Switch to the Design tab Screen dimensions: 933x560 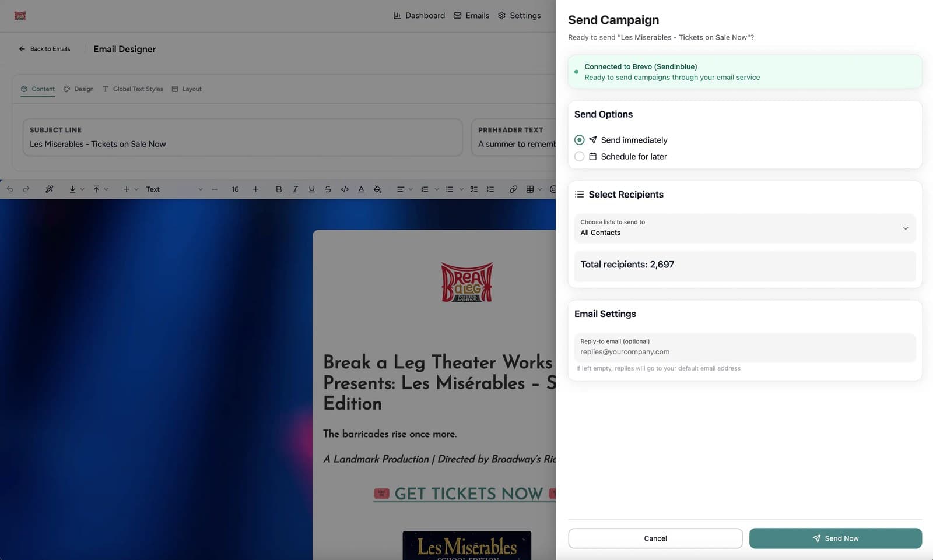pos(79,89)
